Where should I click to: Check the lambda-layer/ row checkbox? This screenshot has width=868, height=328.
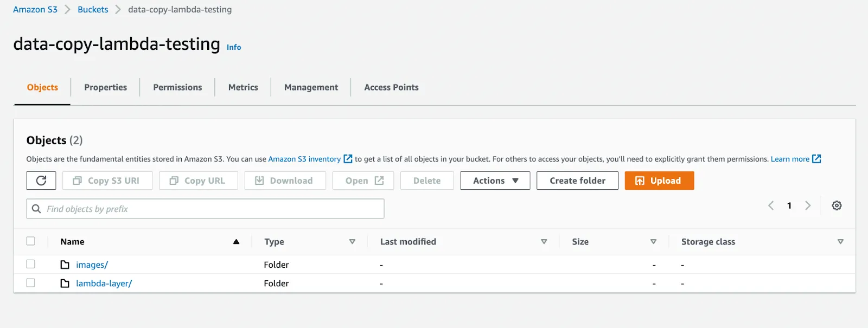pyautogui.click(x=31, y=282)
